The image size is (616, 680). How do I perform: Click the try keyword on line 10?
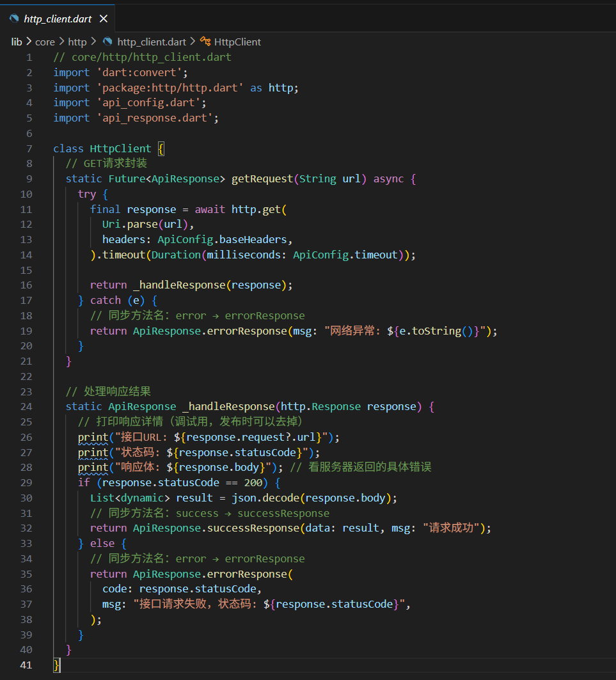[87, 194]
